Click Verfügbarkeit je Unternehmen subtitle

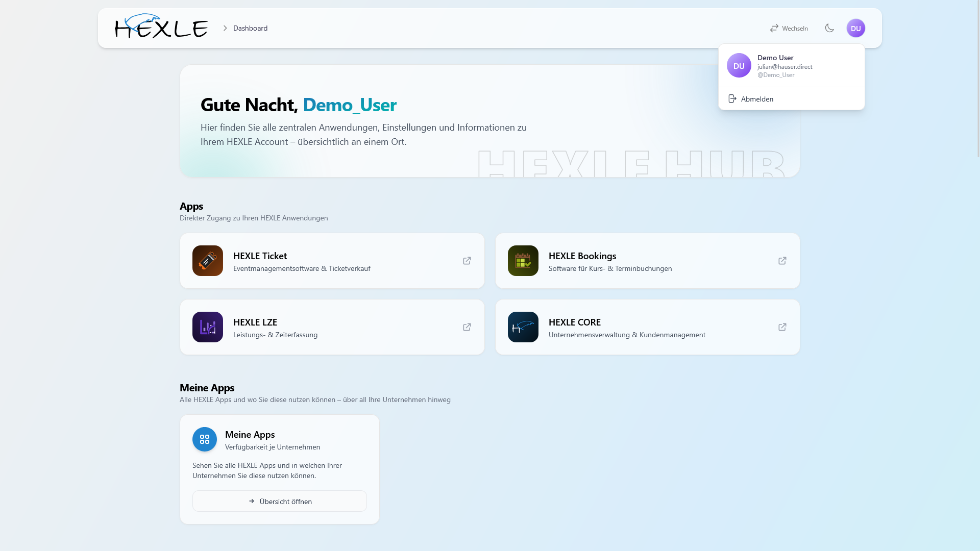(x=273, y=447)
